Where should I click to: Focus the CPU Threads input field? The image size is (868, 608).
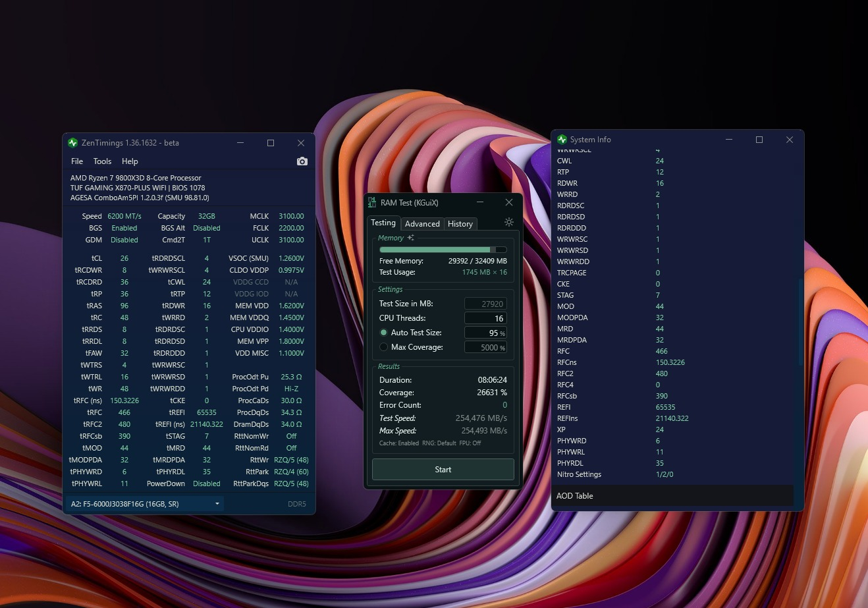485,318
